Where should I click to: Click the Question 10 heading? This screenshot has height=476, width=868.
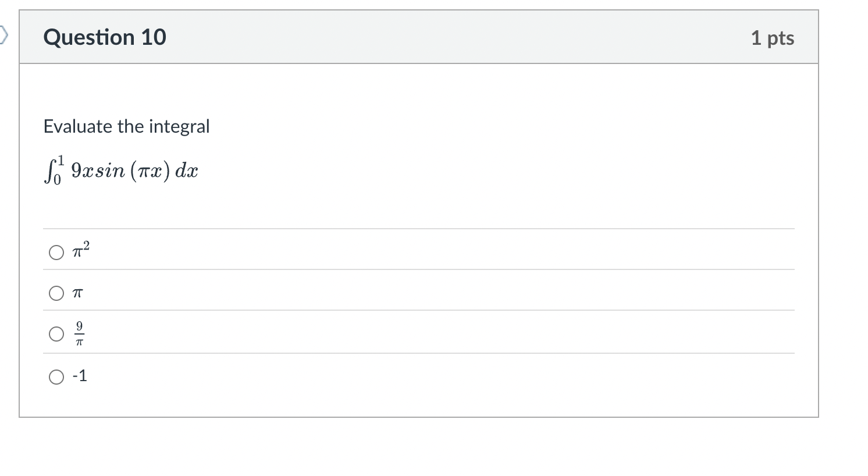(105, 37)
